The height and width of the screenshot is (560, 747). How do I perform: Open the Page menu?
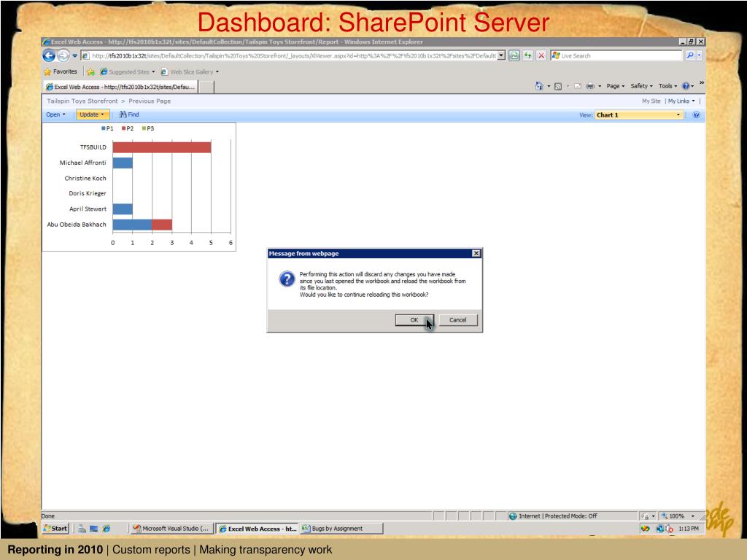tap(615, 86)
